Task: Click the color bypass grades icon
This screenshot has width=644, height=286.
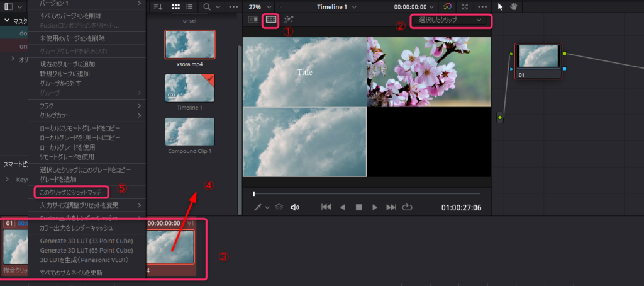Action: click(447, 6)
